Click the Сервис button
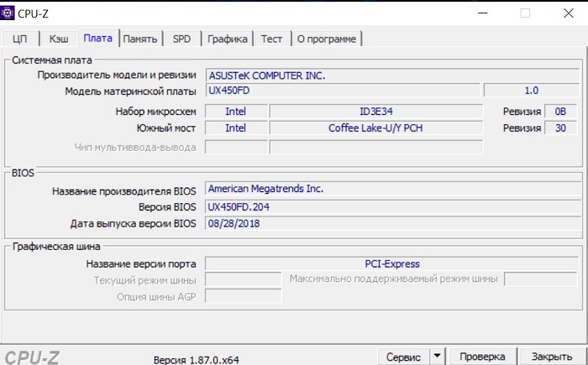The height and width of the screenshot is (365, 588). click(403, 357)
